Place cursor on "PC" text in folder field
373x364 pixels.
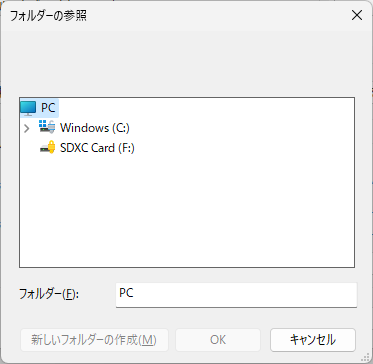click(126, 293)
